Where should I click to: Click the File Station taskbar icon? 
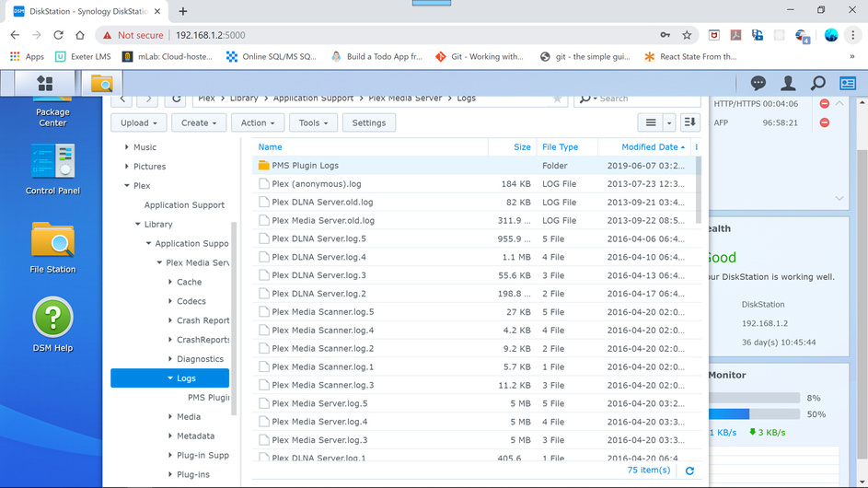pyautogui.click(x=102, y=84)
